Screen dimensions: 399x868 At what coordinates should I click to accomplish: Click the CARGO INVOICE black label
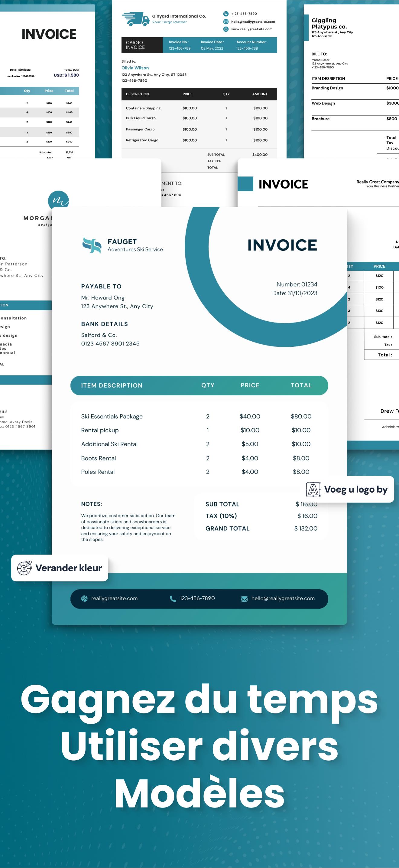tap(142, 45)
